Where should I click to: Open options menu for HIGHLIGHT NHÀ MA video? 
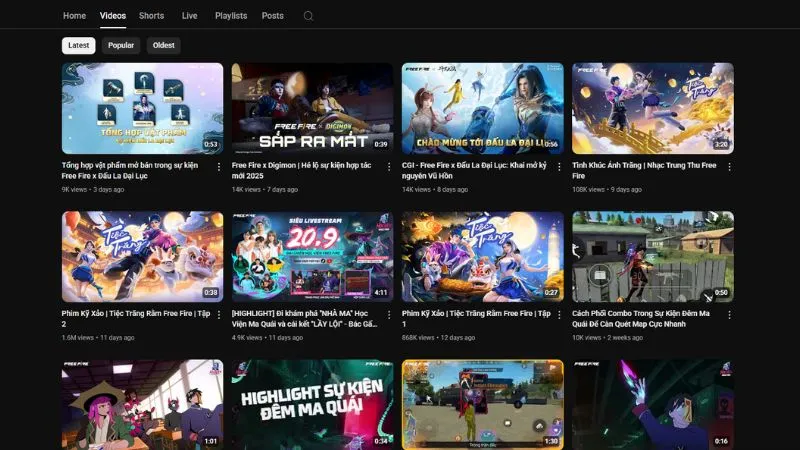[389, 315]
